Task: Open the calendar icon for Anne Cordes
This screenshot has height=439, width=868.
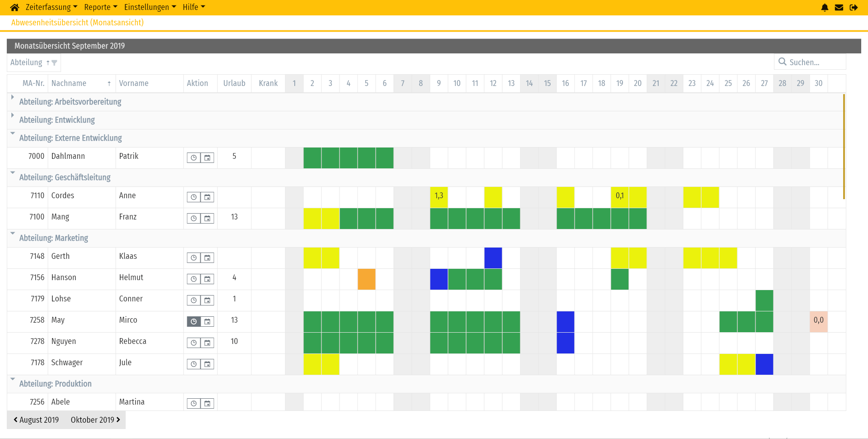Action: pyautogui.click(x=207, y=197)
